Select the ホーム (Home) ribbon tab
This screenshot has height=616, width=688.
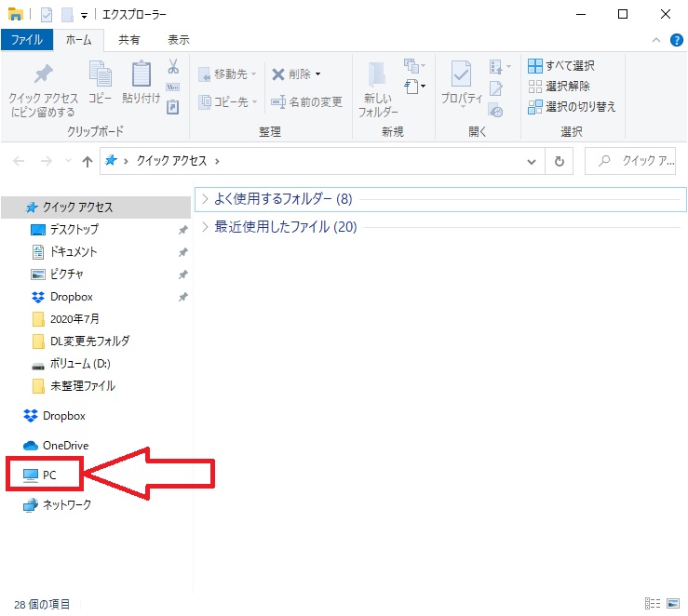78,40
